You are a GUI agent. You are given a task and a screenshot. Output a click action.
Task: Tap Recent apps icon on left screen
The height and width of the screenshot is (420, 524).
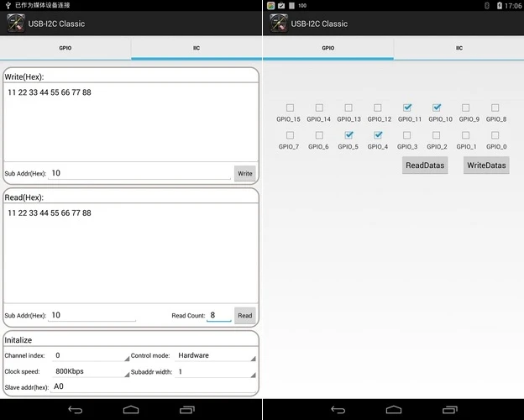187,410
